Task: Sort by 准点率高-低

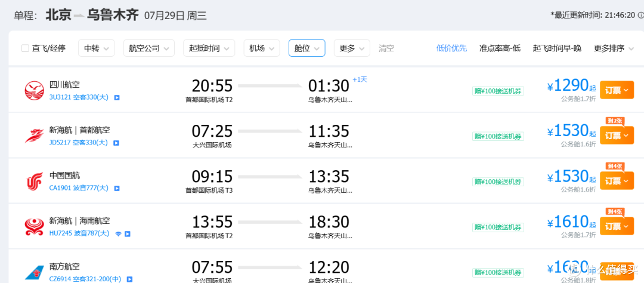Action: (x=500, y=48)
